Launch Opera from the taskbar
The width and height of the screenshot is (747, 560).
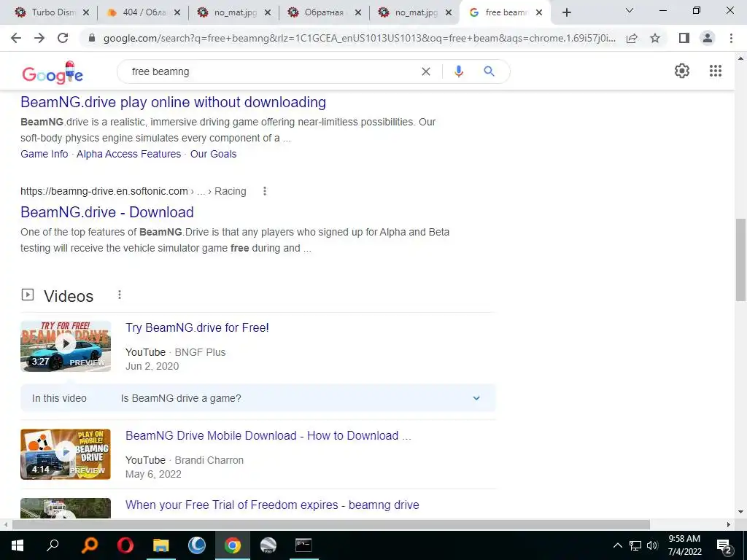click(x=125, y=545)
